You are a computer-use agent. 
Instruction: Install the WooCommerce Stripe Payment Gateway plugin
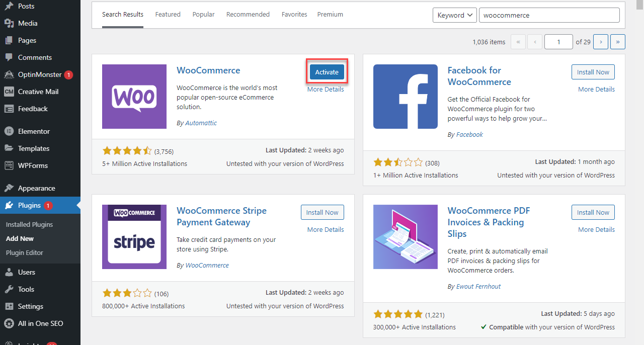323,212
